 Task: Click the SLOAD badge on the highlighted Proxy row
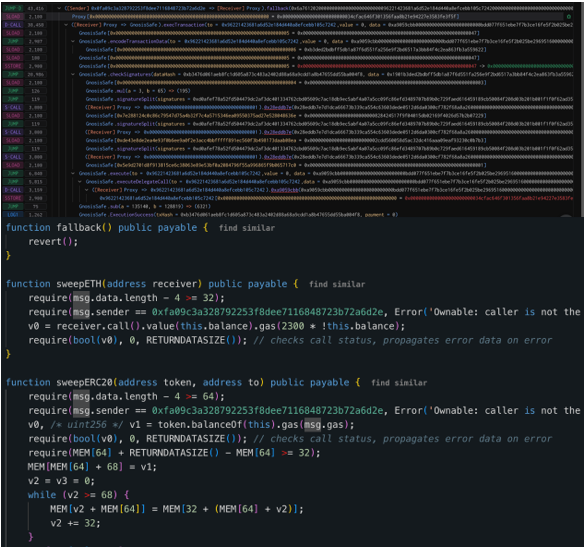[13, 16]
